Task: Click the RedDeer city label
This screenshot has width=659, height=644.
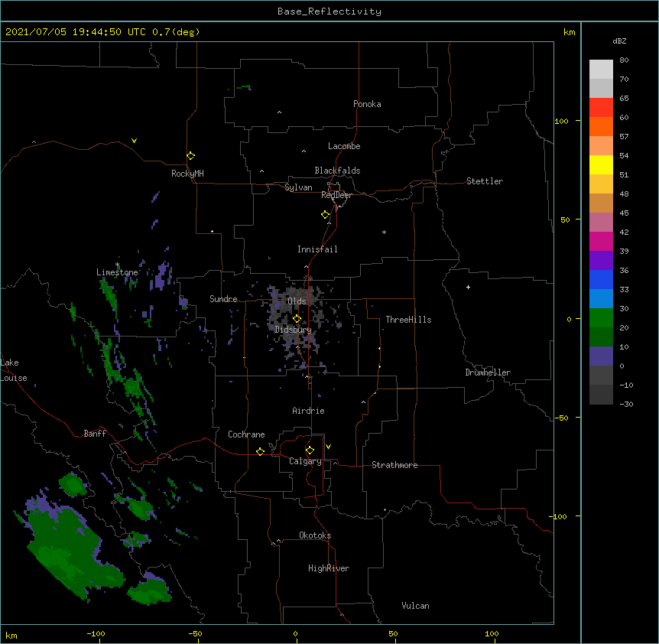Action: [x=336, y=195]
